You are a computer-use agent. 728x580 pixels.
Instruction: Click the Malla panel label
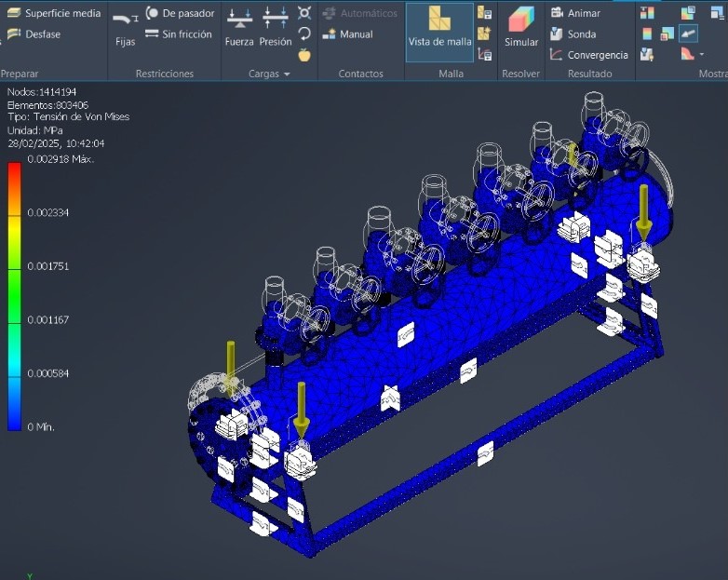451,74
